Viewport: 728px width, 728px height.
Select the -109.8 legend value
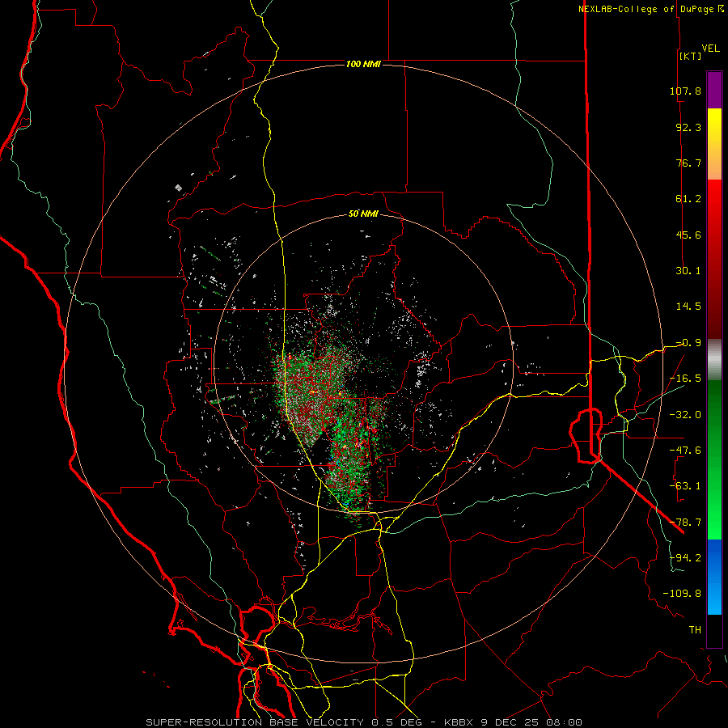[x=682, y=594]
